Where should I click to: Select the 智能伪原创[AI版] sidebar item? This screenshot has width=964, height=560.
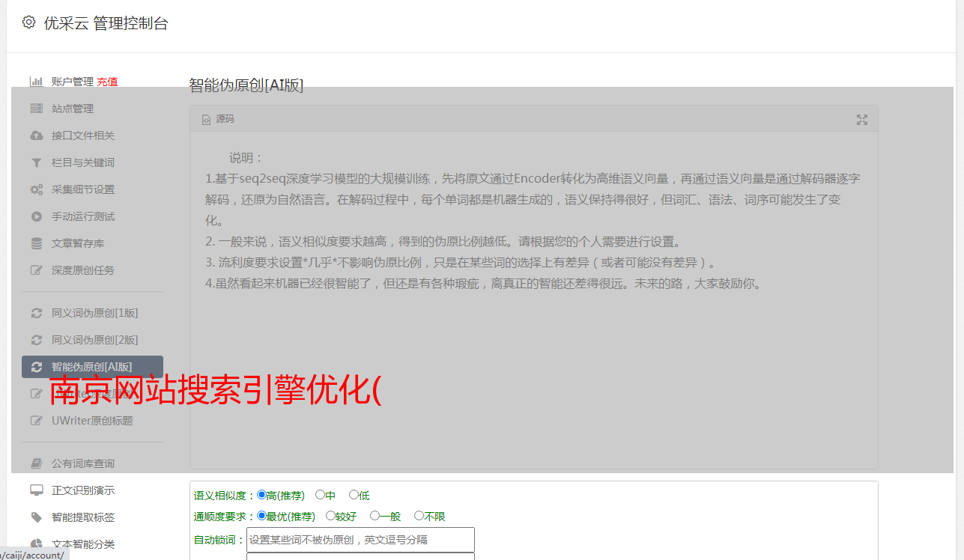pos(93,367)
